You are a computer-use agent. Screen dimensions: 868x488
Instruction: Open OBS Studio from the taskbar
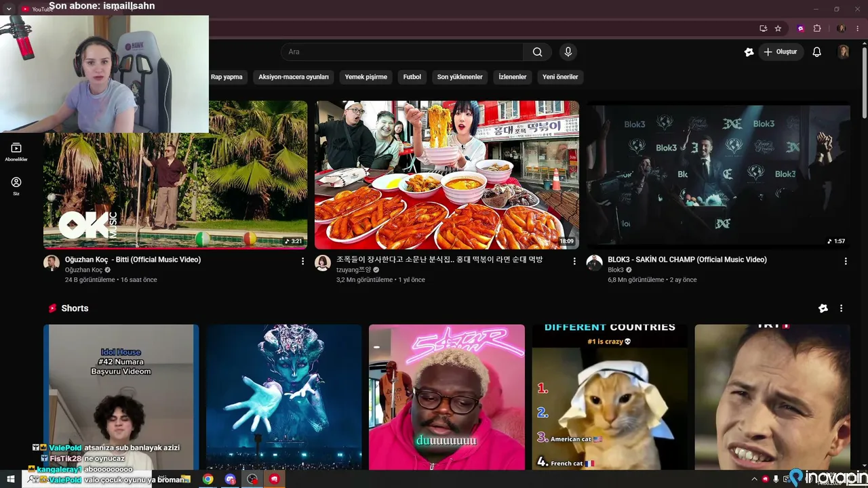252,479
